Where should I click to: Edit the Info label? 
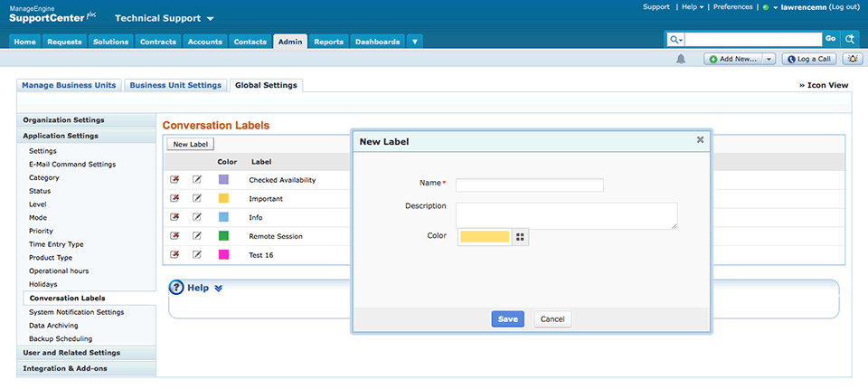pos(196,217)
